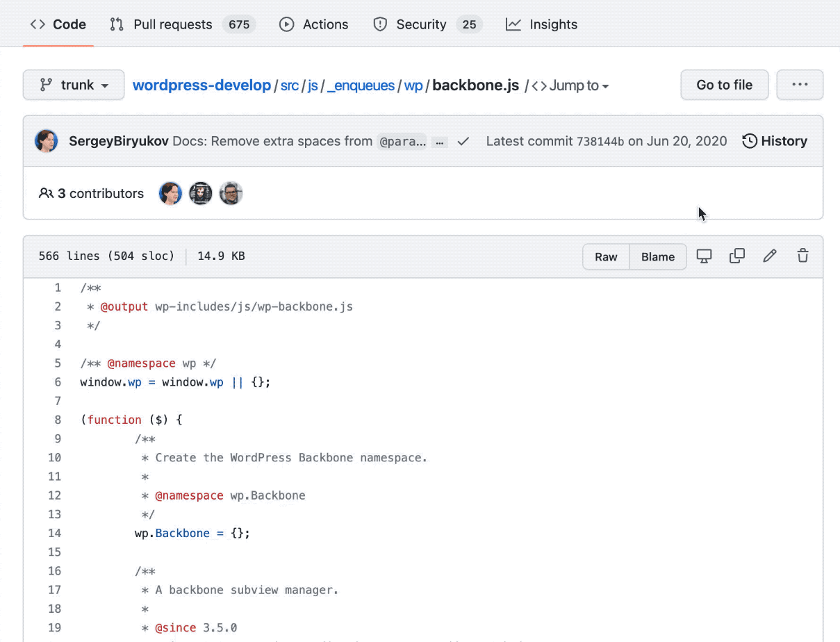Go to the Insights tab
The height and width of the screenshot is (642, 840).
click(542, 24)
